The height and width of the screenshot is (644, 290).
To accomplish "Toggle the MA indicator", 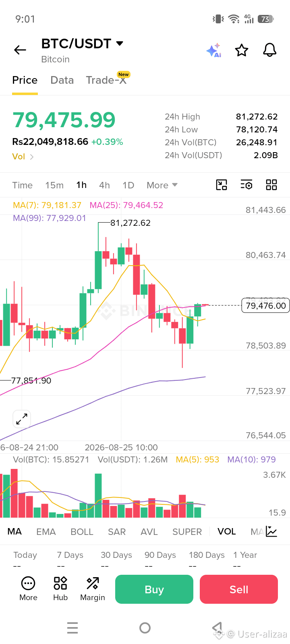I will 14,532.
